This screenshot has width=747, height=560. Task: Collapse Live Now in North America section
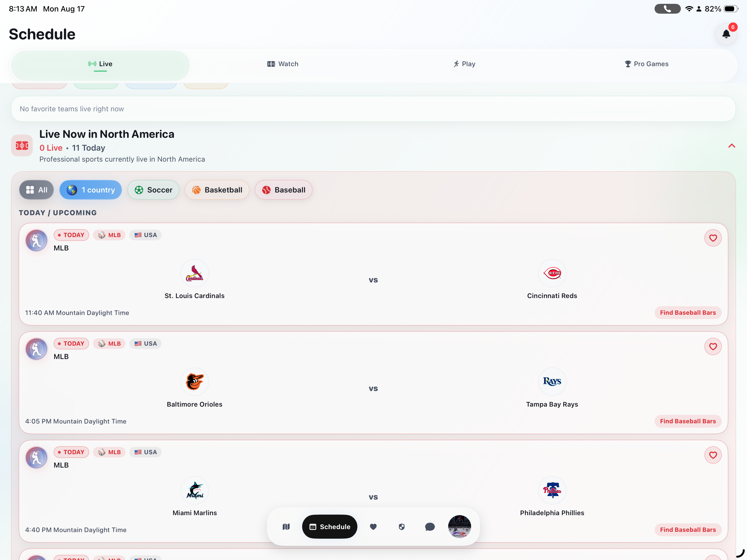click(x=731, y=146)
